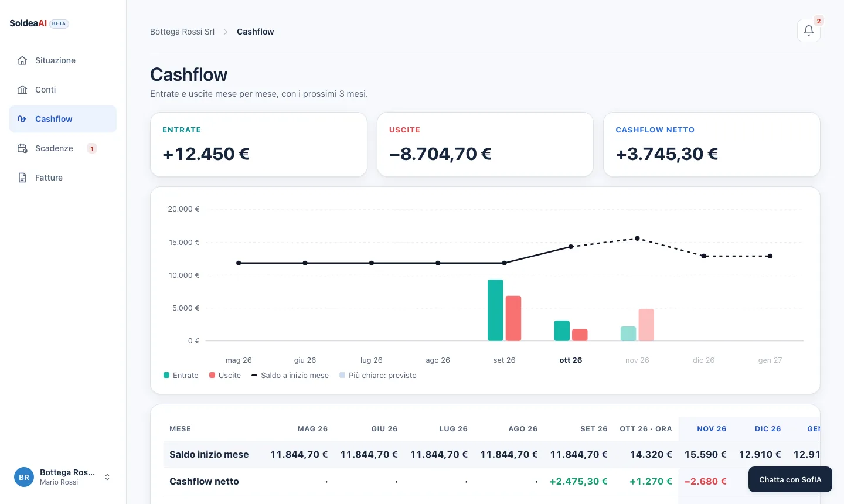Screen dimensions: 844x504
Task: Click the 20.000 € axis label
Action: pos(183,209)
